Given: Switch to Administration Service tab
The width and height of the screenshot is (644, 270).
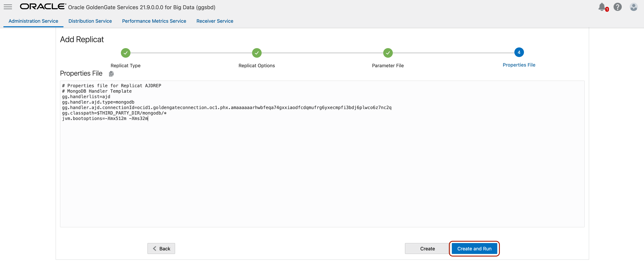Looking at the screenshot, I should click(x=33, y=21).
